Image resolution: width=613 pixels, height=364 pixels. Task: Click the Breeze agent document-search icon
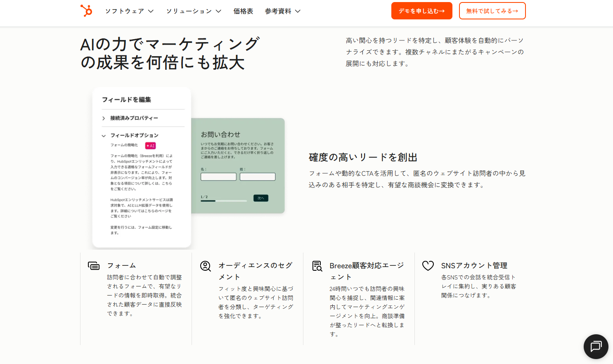[x=317, y=266]
